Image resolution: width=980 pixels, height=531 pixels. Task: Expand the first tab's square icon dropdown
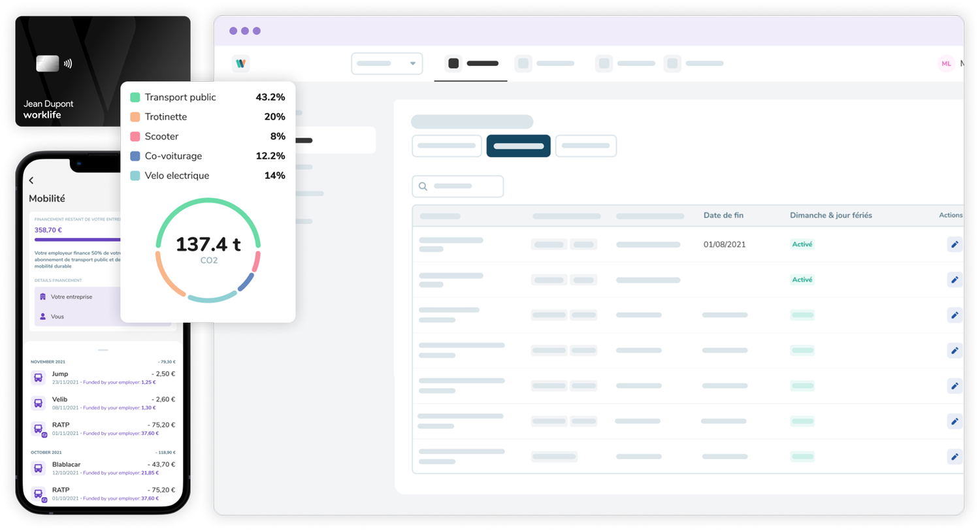(453, 63)
